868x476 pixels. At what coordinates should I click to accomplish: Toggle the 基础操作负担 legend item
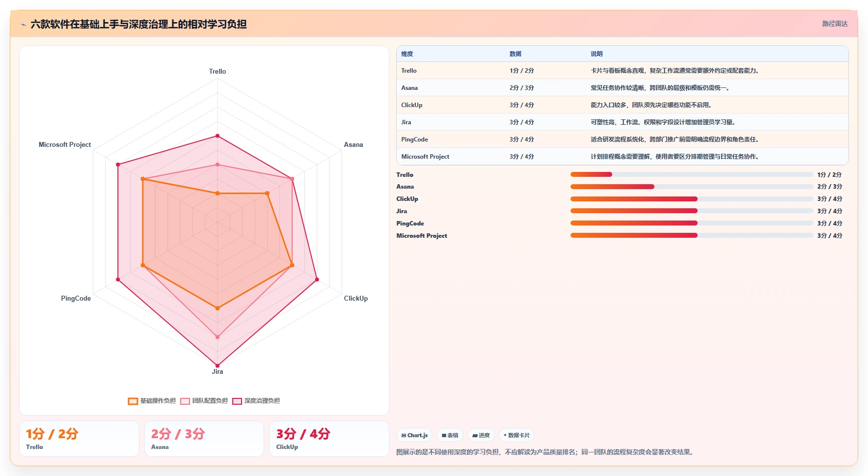click(x=152, y=401)
